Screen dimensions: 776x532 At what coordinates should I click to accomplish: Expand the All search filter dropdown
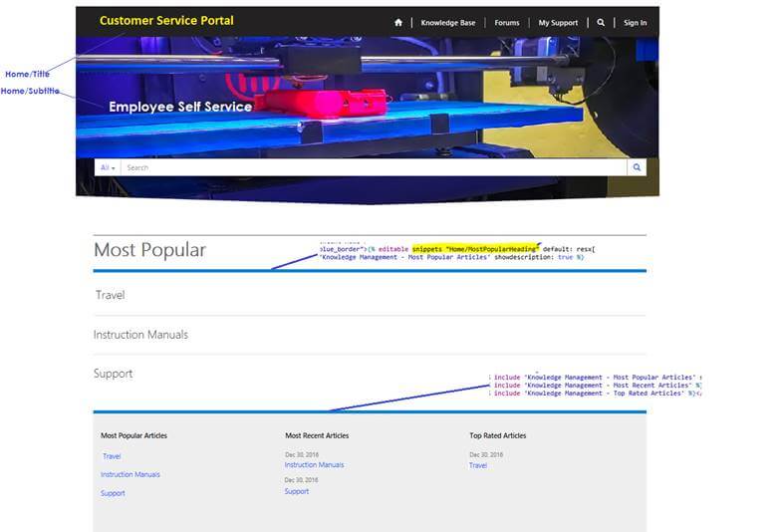[108, 167]
